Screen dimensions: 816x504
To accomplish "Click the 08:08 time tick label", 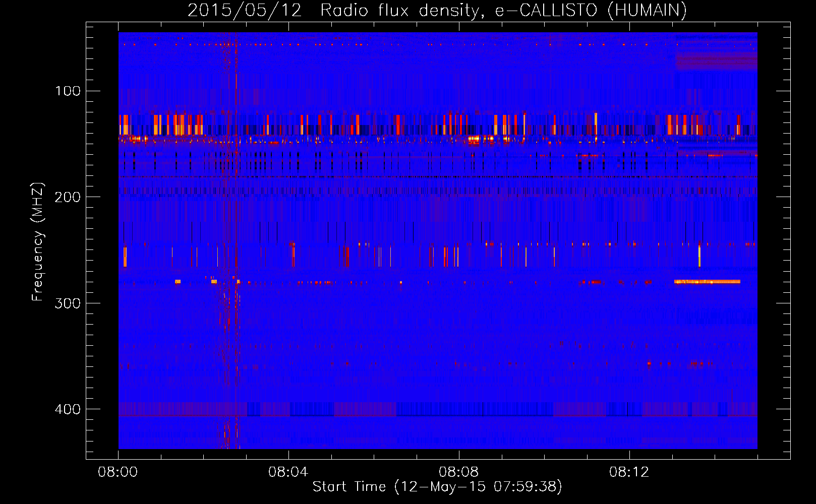I will pyautogui.click(x=459, y=472).
